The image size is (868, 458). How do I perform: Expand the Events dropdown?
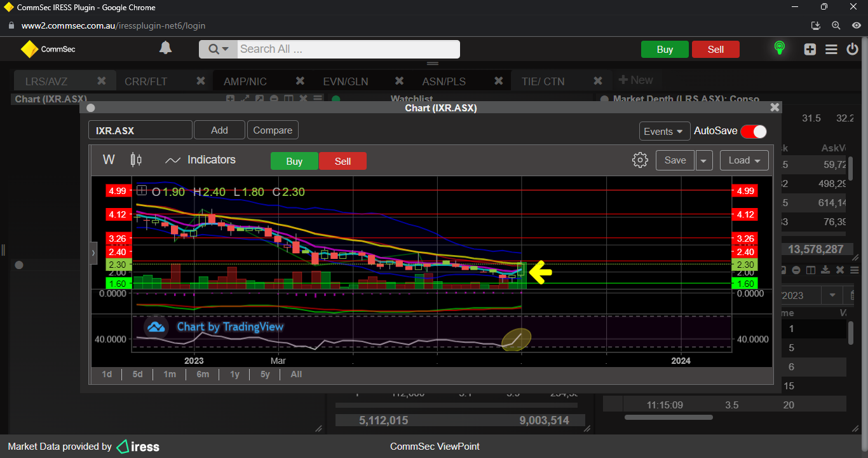point(665,131)
